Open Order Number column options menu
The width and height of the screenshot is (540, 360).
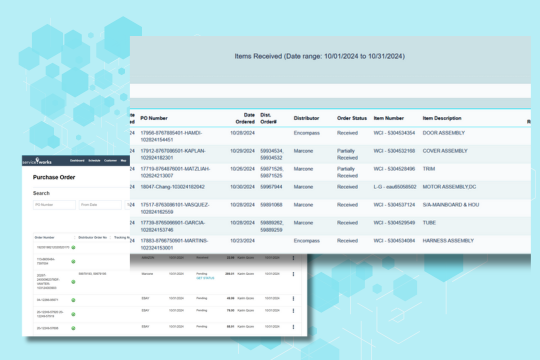click(74, 237)
